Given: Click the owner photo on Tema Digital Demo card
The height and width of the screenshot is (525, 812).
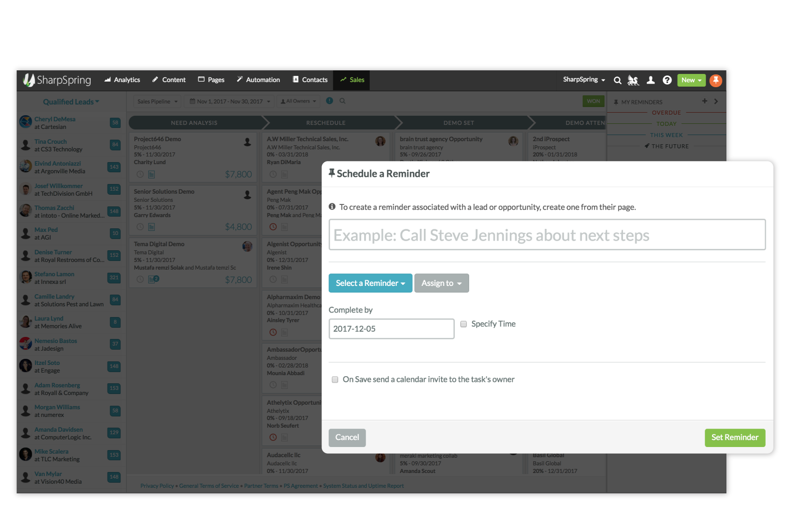Looking at the screenshot, I should point(248,246).
